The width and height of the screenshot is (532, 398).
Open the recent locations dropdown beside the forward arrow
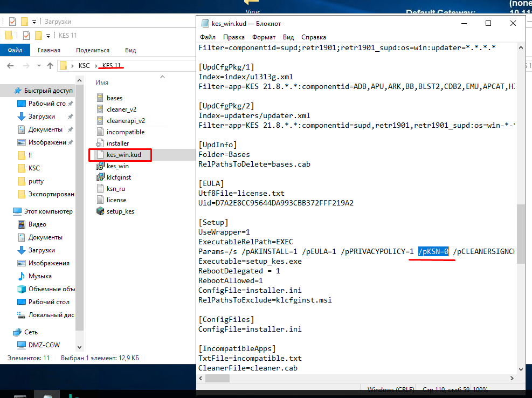(39, 66)
